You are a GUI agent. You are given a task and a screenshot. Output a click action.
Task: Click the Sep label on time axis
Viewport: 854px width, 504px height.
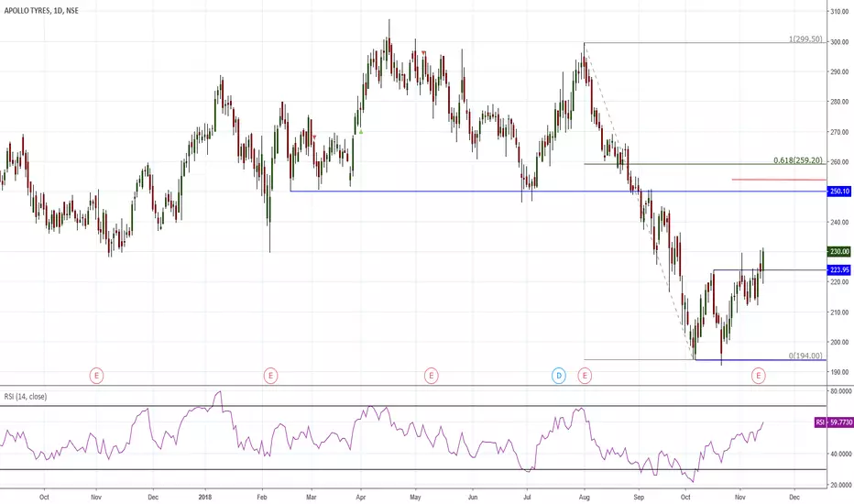[x=639, y=497]
